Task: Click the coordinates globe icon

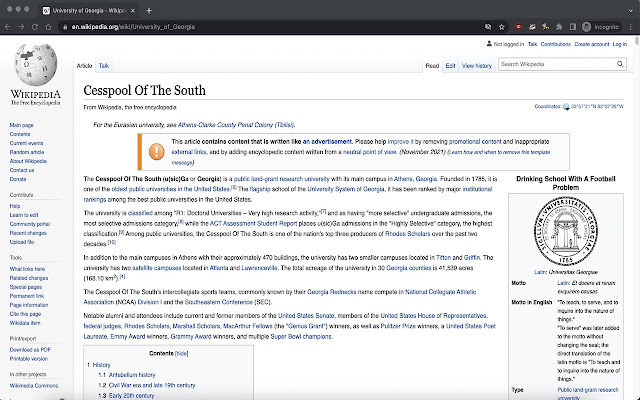Action: click(566, 107)
